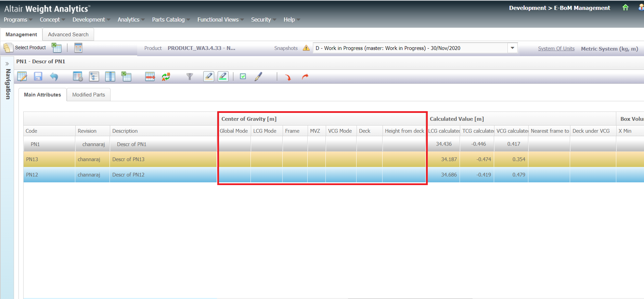Click the calculator icon next to Select Product
644x299 pixels.
click(78, 48)
